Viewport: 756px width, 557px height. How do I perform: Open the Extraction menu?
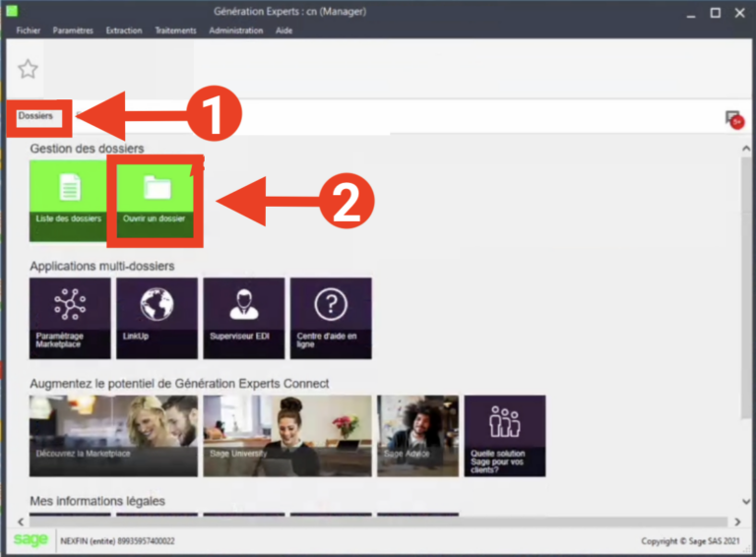[124, 31]
